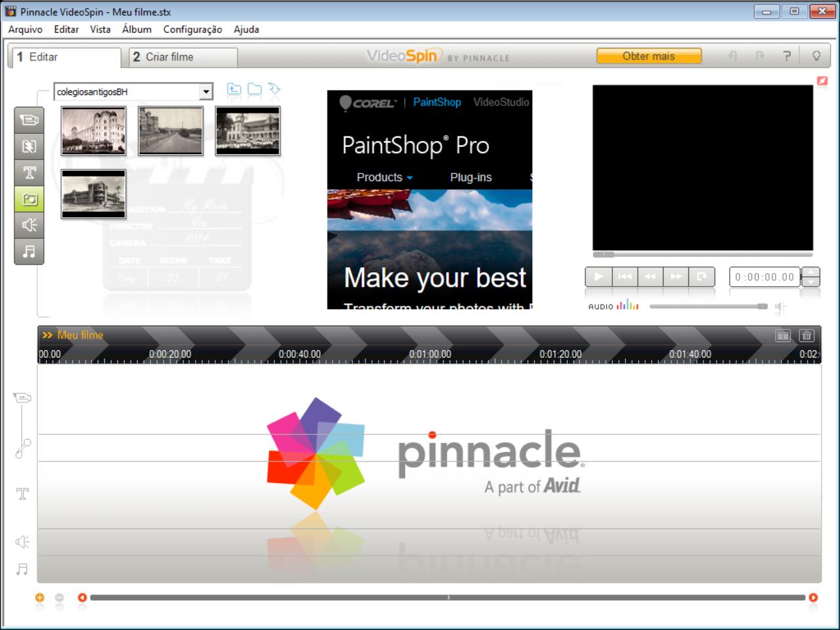
Task: Click the VideoStudio link in ad
Action: click(x=501, y=102)
